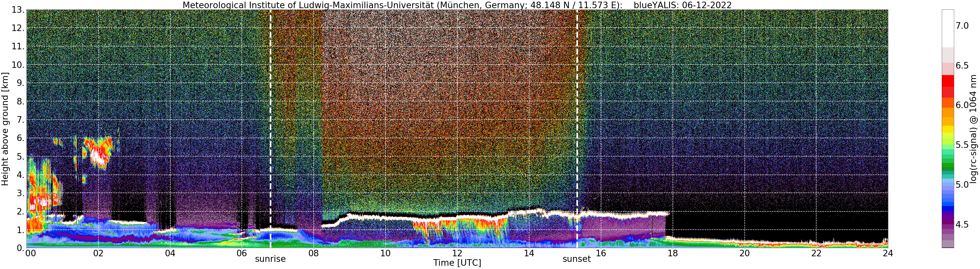The image size is (980, 269).
Task: Click the x-axis tick label '20'
Action: [744, 253]
